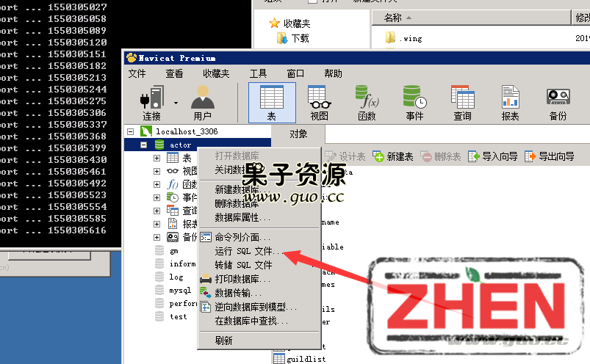The image size is (590, 364).
Task: Switch to the 对象 tab
Action: click(298, 134)
